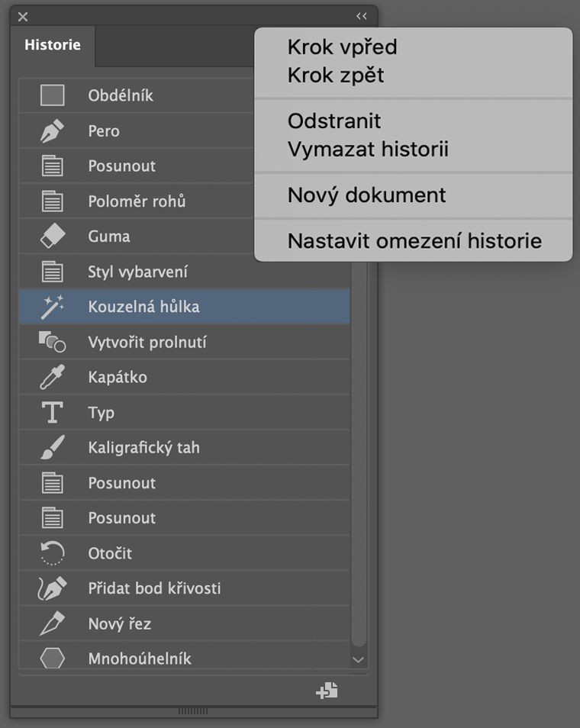
Task: Select Vymazat historii menu entry
Action: pyautogui.click(x=368, y=149)
